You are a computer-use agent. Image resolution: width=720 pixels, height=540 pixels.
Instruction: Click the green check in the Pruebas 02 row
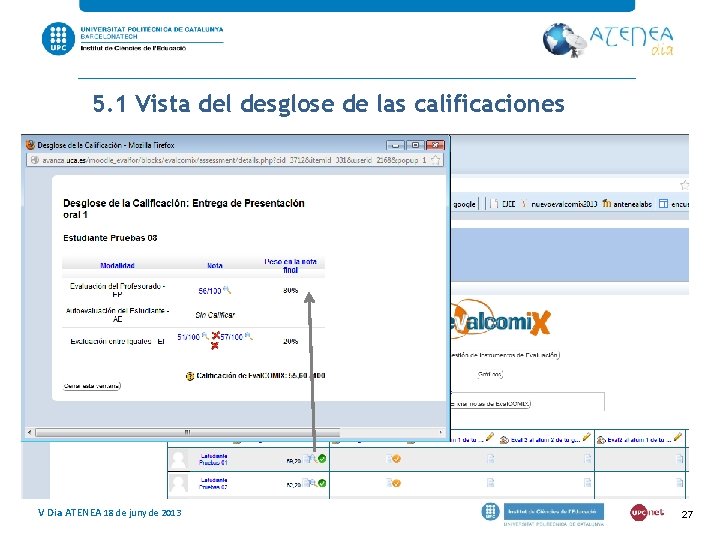[322, 483]
